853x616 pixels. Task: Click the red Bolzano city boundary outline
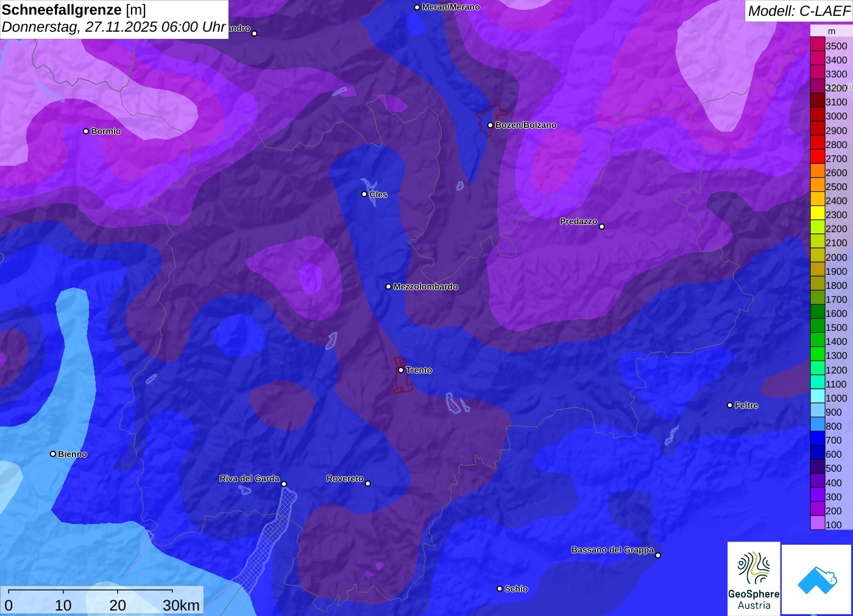point(490,121)
